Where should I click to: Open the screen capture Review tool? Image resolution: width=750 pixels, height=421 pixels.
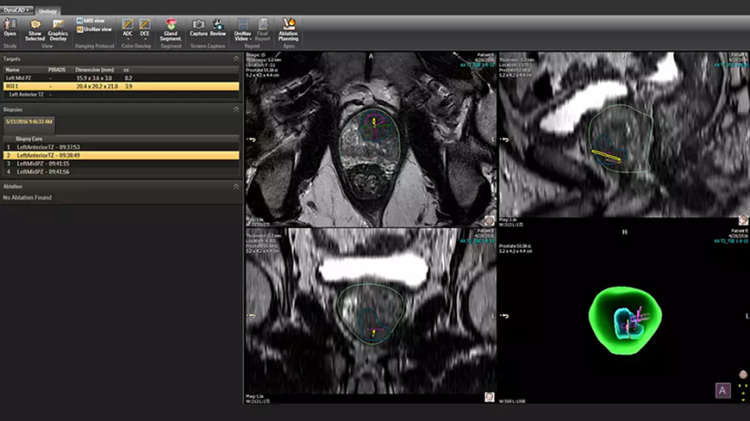point(218,25)
